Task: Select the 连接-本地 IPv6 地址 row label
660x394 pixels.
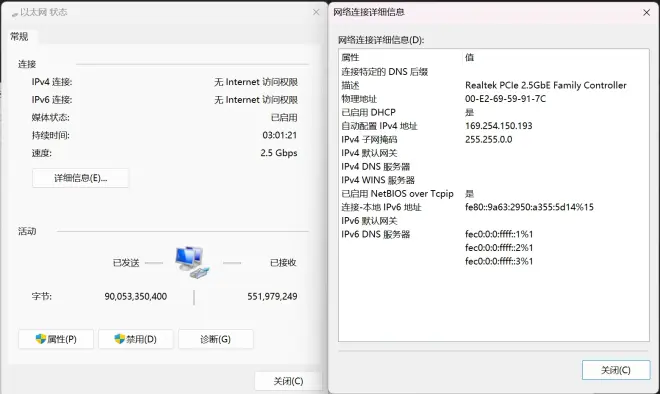Action: [381, 207]
